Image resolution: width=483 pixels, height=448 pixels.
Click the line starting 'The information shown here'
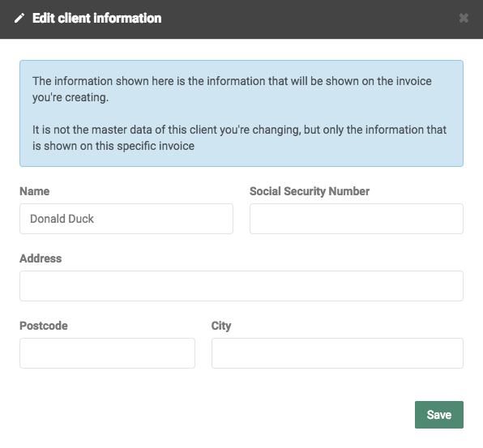pos(232,81)
